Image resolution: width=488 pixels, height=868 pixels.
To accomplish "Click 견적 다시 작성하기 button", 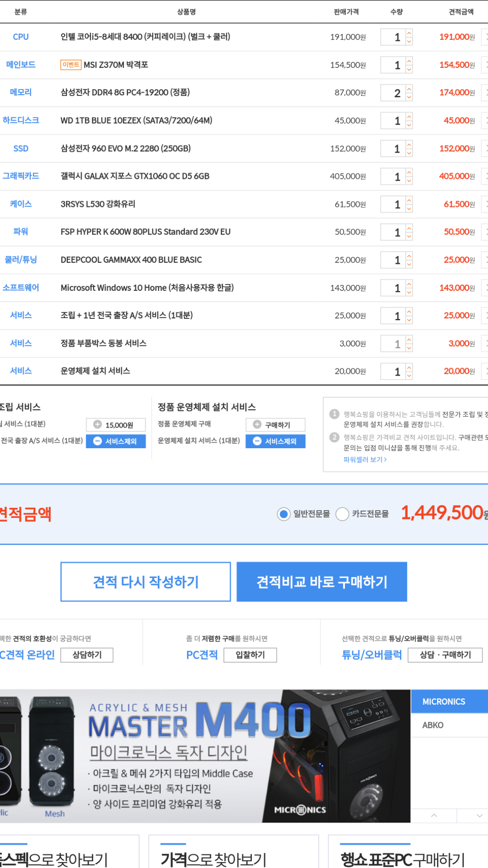I will point(146,582).
